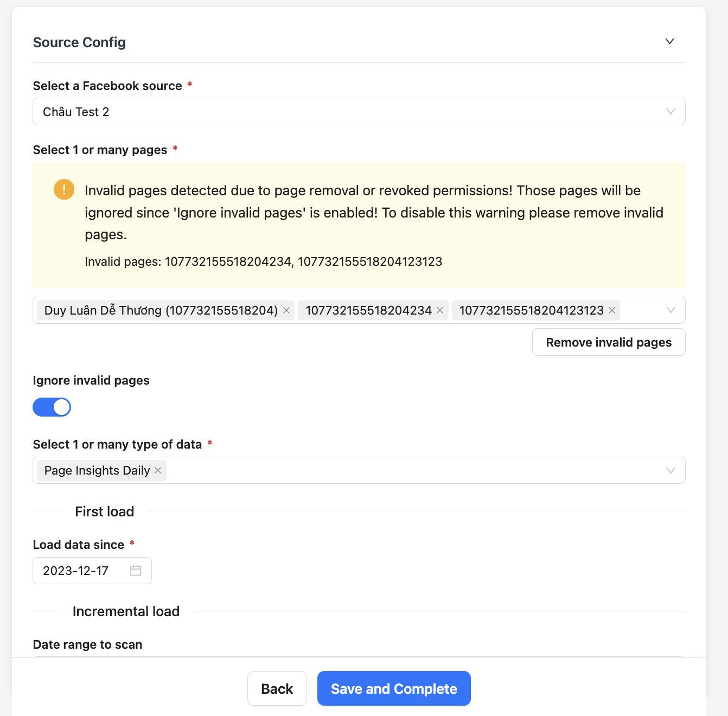Screen dimensions: 728x716
Task: Click the Page Insights Daily tag label
Action: click(97, 470)
